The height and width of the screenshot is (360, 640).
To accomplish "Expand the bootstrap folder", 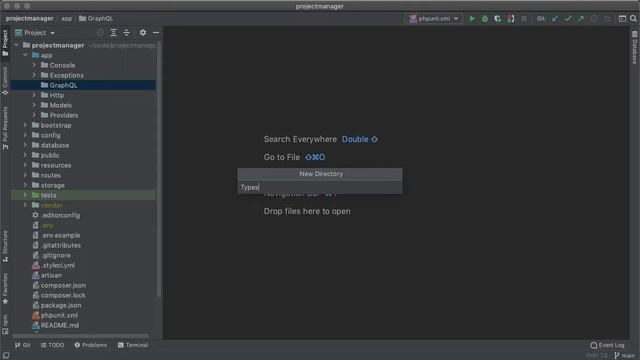I will point(25,125).
